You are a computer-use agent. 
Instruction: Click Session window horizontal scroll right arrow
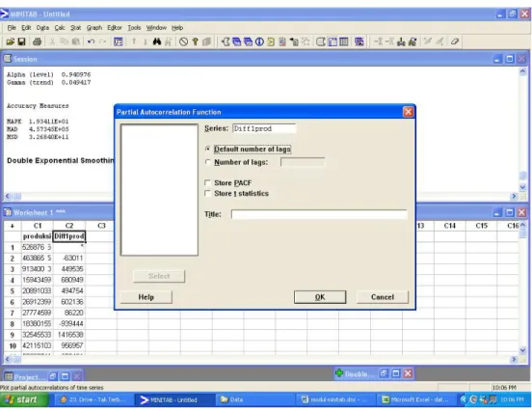click(514, 196)
